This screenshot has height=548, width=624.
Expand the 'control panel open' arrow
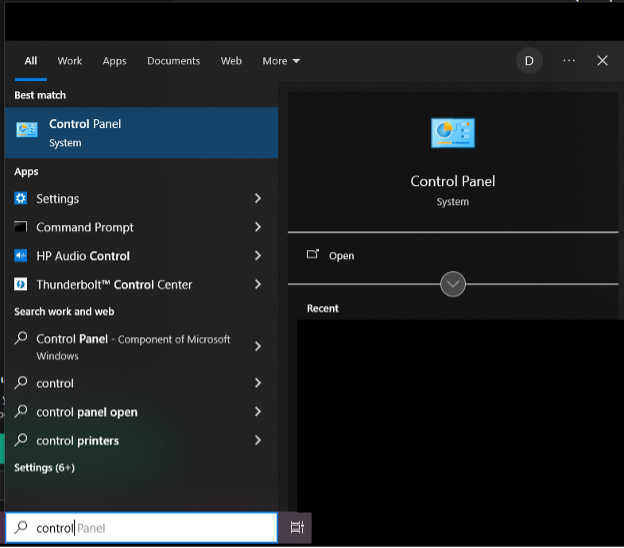pyautogui.click(x=258, y=411)
